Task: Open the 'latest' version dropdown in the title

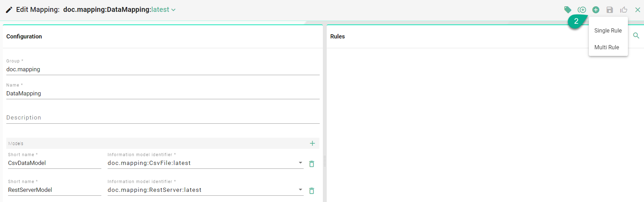Action: pos(163,10)
